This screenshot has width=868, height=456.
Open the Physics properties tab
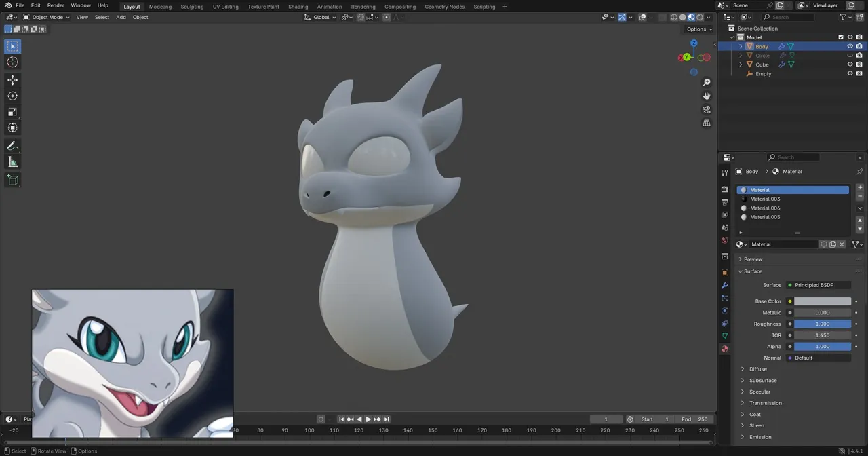(x=724, y=311)
